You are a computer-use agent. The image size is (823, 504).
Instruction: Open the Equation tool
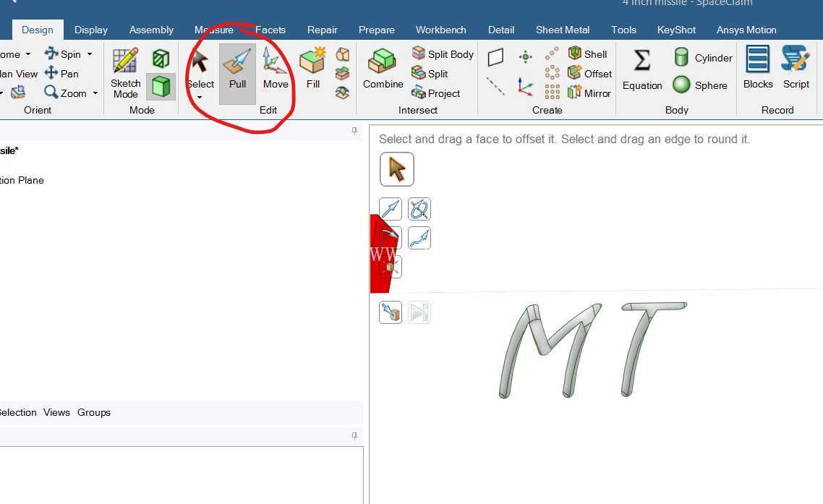[x=642, y=69]
